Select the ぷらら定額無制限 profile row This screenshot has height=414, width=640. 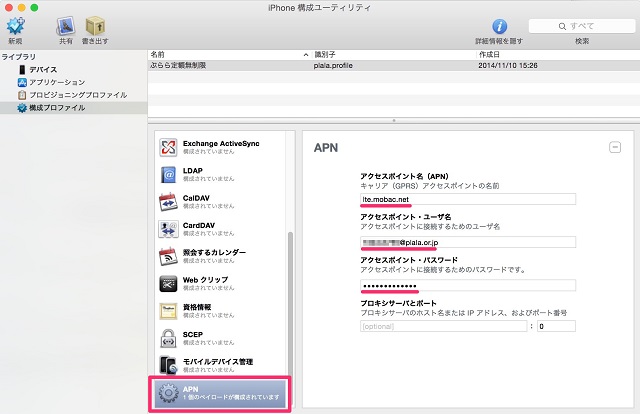(x=393, y=65)
